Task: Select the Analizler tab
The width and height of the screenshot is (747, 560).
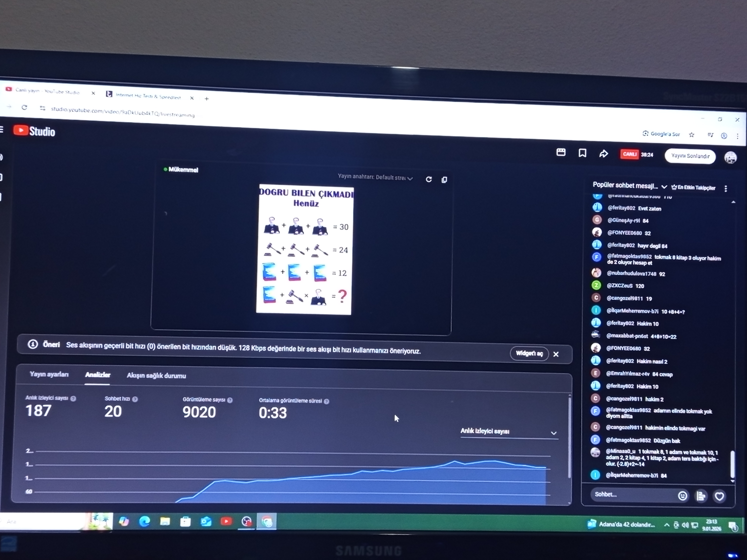Action: [98, 375]
